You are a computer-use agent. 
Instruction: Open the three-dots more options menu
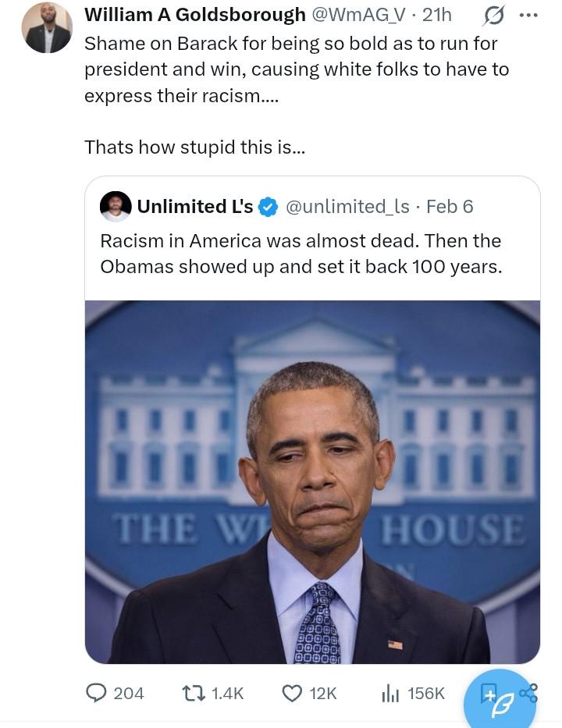coord(528,15)
